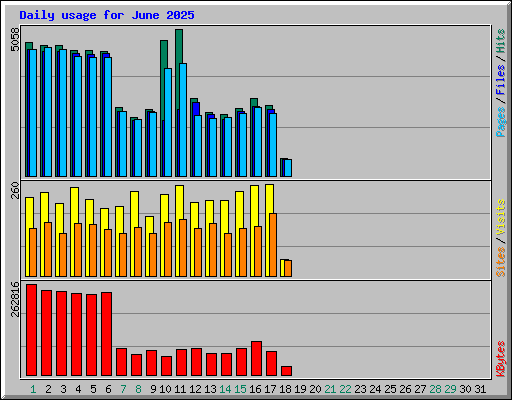Select day 13 on the date axis
This screenshot has width=512, height=400.
(x=210, y=389)
